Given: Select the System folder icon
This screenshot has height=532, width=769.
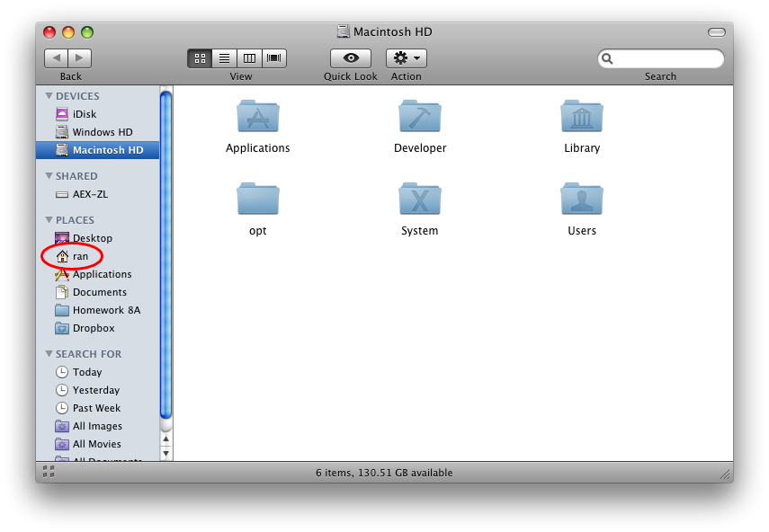Looking at the screenshot, I should pyautogui.click(x=420, y=199).
